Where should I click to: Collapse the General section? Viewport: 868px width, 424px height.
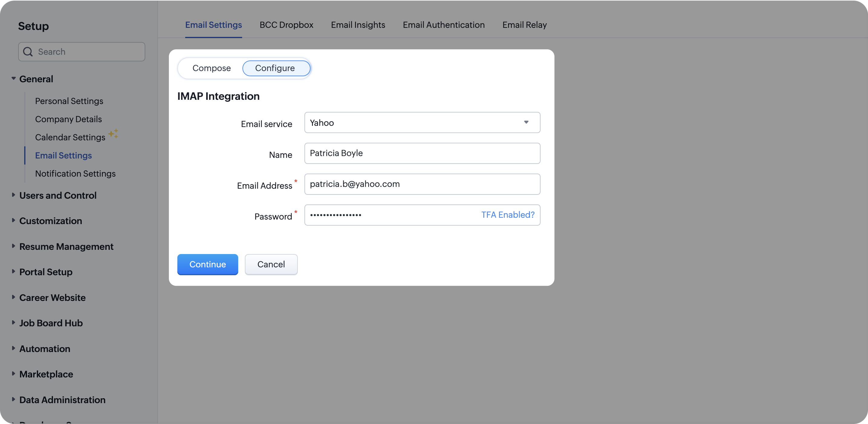pos(14,78)
